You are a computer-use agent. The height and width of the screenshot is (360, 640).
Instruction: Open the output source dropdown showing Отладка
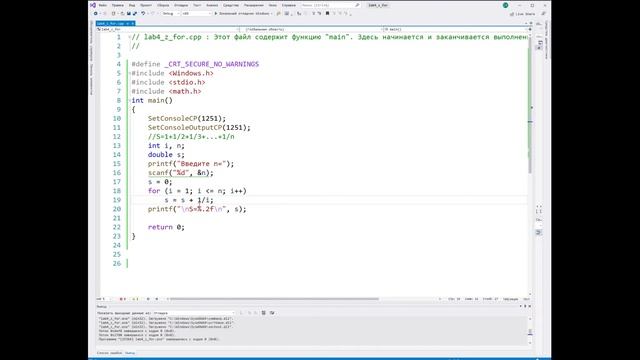(x=194, y=313)
